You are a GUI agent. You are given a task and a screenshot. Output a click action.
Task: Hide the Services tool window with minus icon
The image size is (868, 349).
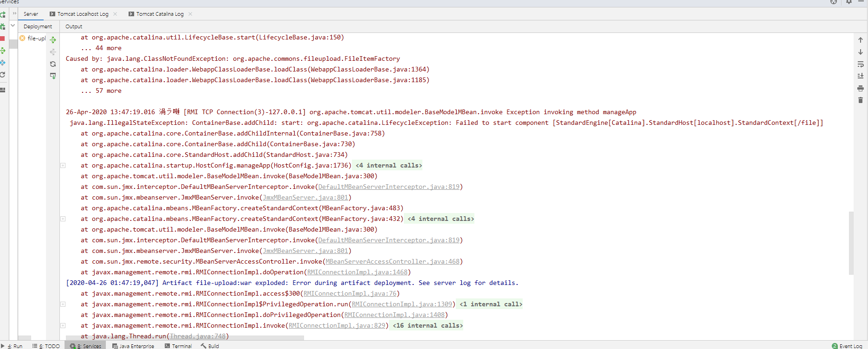pyautogui.click(x=861, y=2)
